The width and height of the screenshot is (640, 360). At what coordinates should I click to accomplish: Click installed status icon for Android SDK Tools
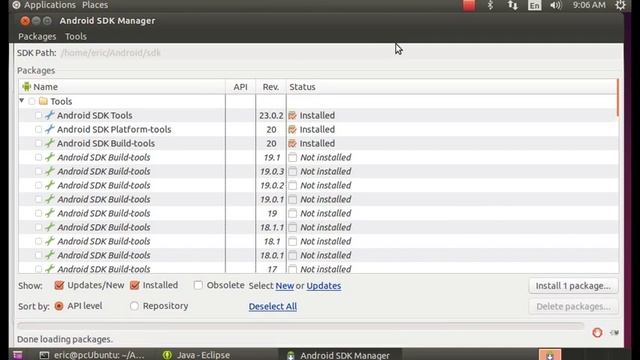292,116
